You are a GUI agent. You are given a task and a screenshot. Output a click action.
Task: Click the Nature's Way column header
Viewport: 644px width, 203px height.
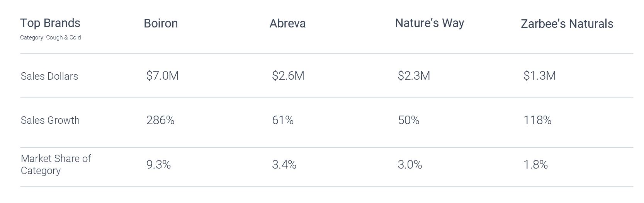pos(430,23)
